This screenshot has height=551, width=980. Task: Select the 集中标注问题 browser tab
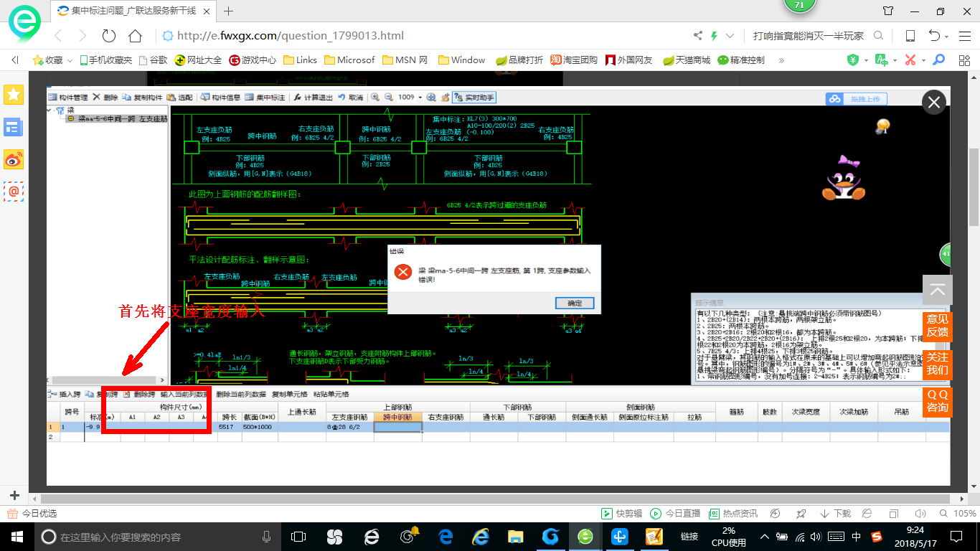click(x=135, y=11)
